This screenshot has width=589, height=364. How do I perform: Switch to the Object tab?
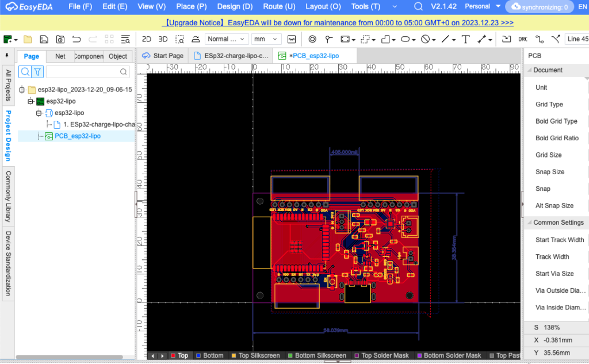118,56
